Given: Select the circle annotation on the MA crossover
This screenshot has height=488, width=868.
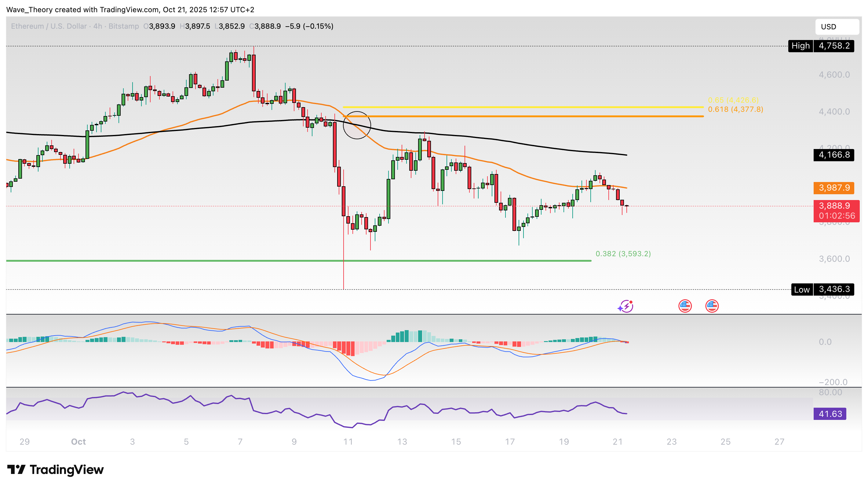Looking at the screenshot, I should [x=357, y=125].
